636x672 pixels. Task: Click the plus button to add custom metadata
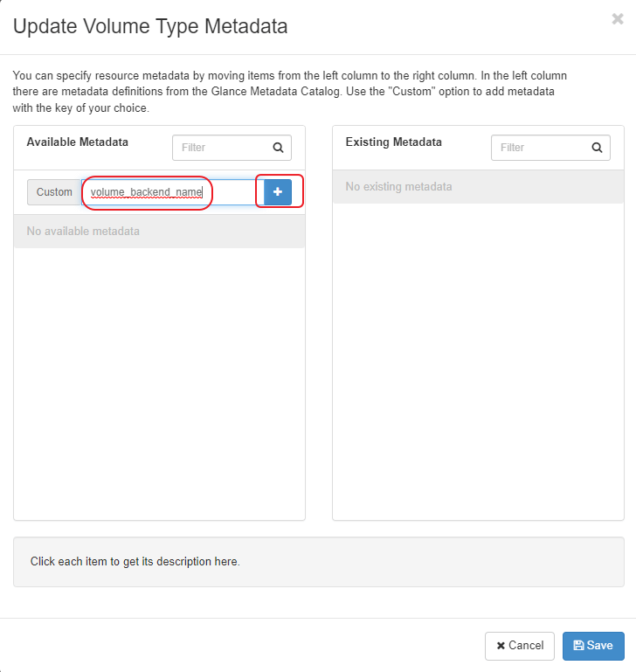click(x=278, y=191)
